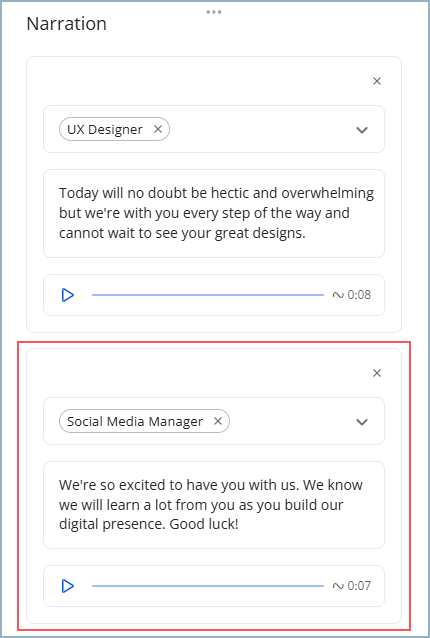430x638 pixels.
Task: Seek in the 0:08 narration audio track
Action: (x=208, y=295)
